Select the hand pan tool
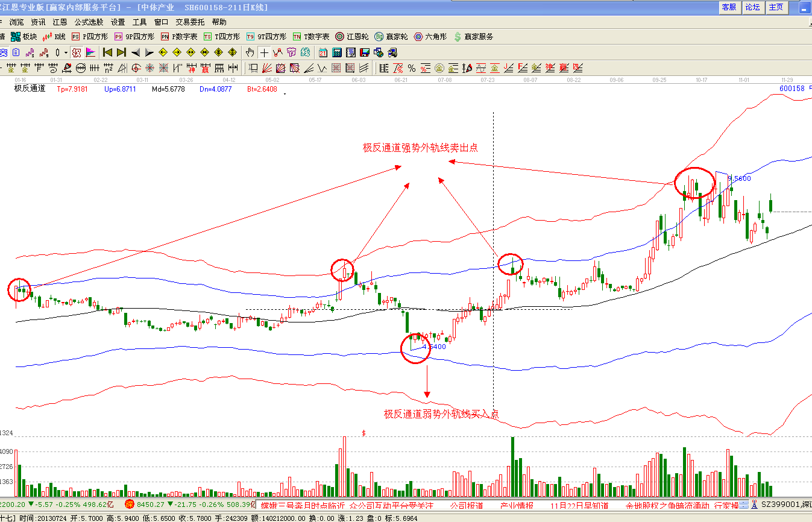This screenshot has height=522, width=812. point(250,52)
